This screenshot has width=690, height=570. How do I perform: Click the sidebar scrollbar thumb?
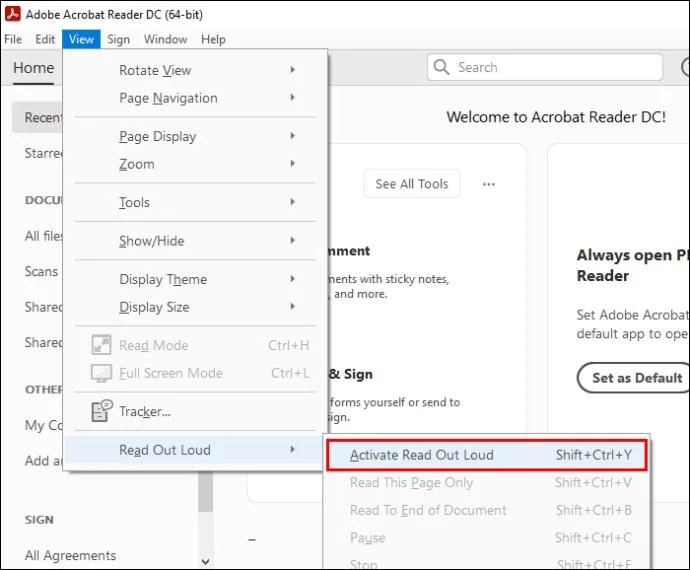tap(205, 492)
